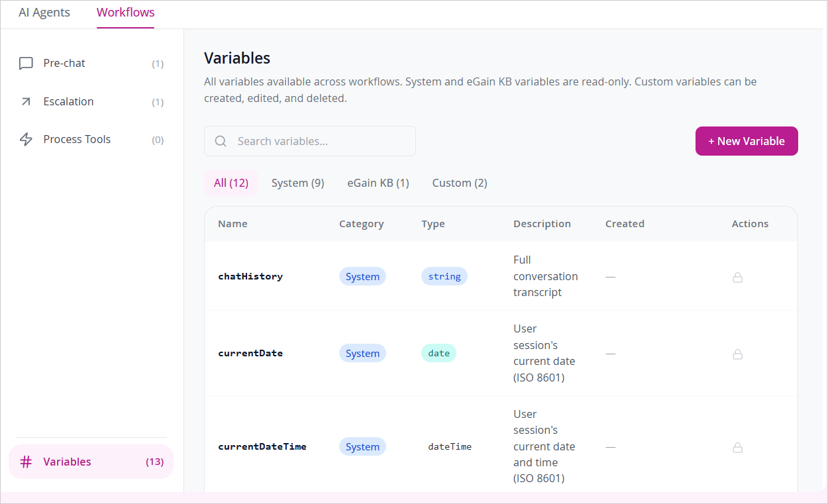Viewport: 828px width, 504px height.
Task: Click the string type badge
Action: [444, 276]
